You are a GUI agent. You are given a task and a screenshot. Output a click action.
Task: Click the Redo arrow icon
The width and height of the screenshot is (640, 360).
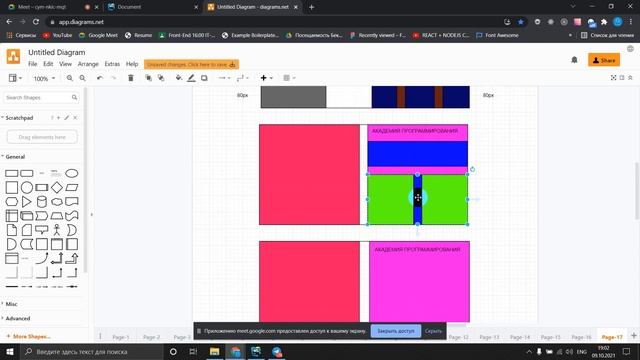pyautogui.click(x=113, y=78)
